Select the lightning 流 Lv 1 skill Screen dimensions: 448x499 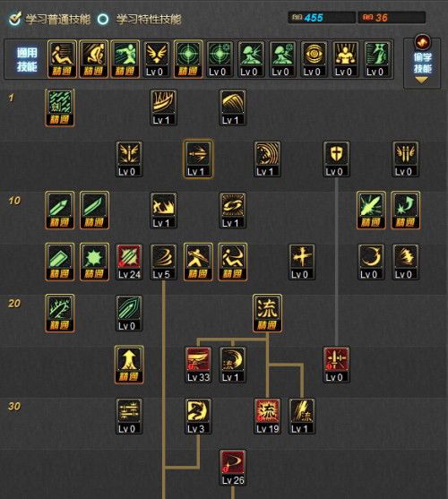coord(302,416)
